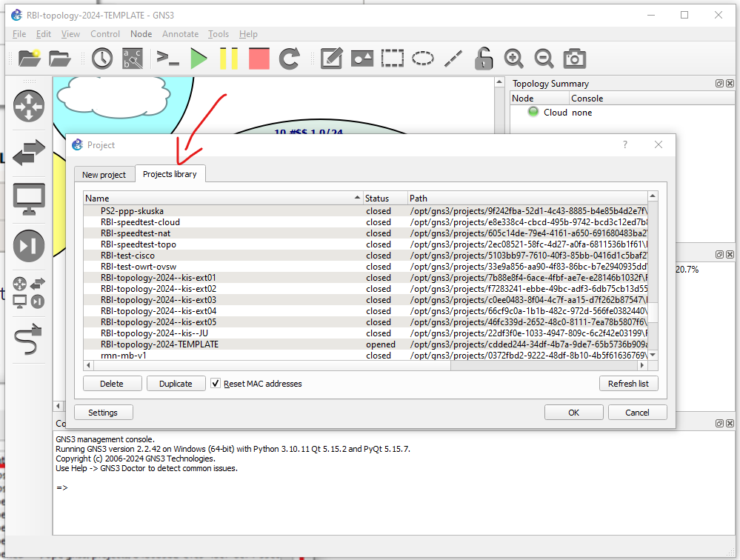Select RBI-topology-2024-TEMPLATE project row
The height and width of the screenshot is (560, 740).
tap(366, 344)
